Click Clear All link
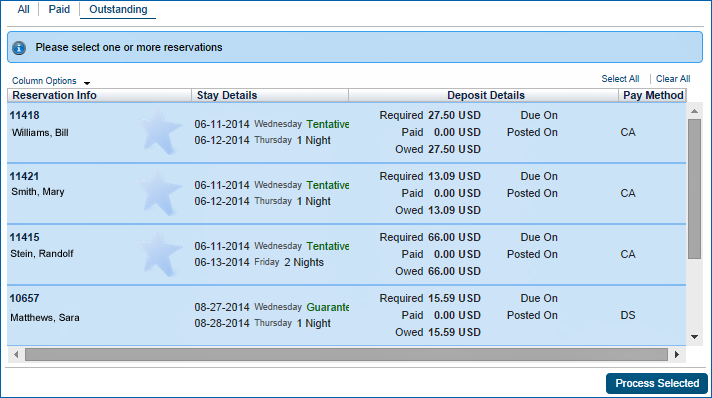The image size is (712, 398). pos(673,79)
